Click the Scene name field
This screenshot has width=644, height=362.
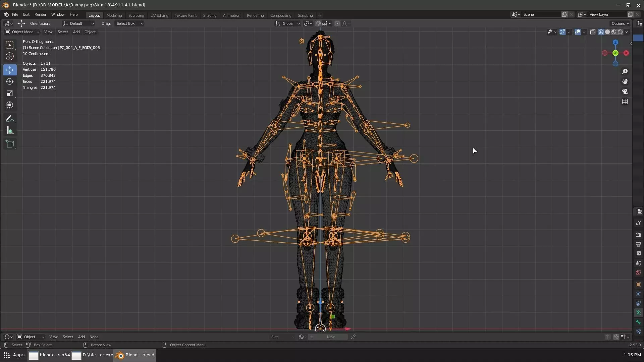(541, 14)
